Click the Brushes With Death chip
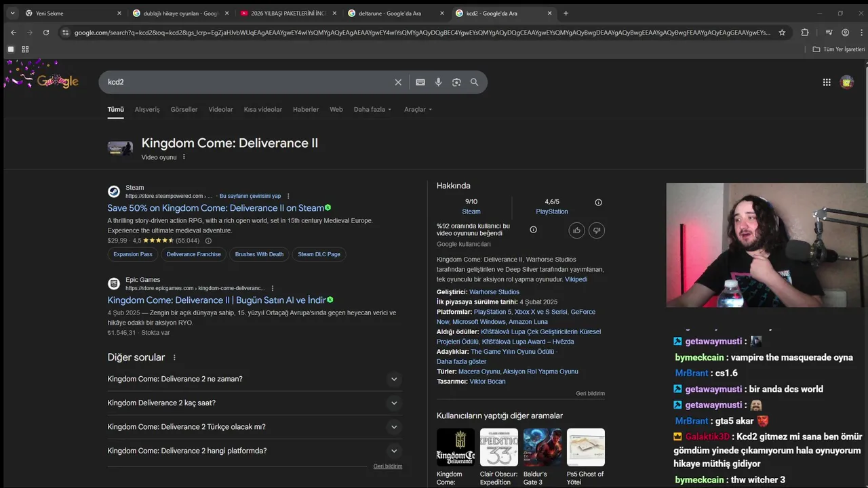Image resolution: width=868 pixels, height=488 pixels. (x=259, y=254)
